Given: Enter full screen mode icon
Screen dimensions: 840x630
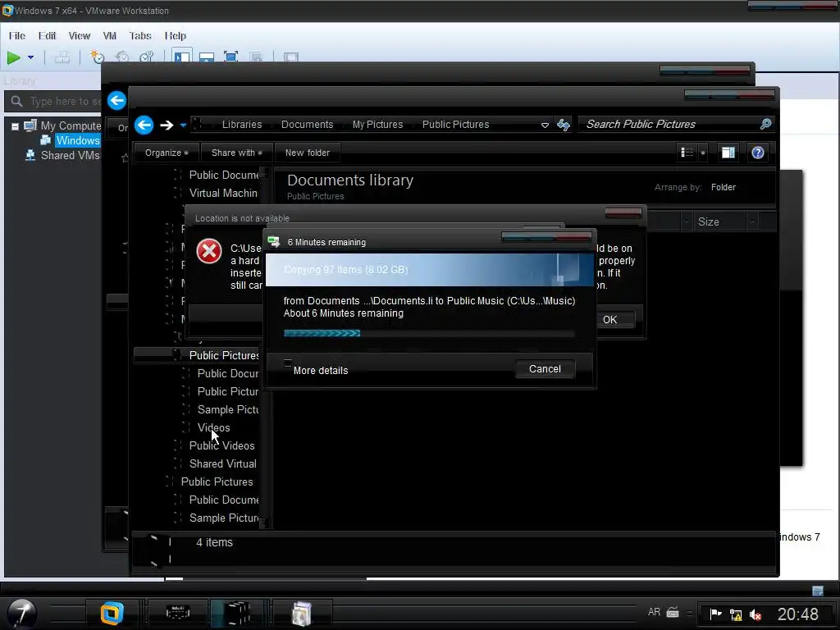Looking at the screenshot, I should 231,57.
